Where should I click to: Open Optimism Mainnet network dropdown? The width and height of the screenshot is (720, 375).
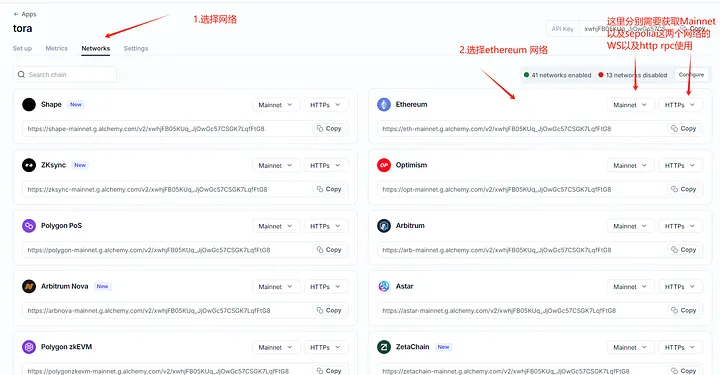tap(631, 165)
